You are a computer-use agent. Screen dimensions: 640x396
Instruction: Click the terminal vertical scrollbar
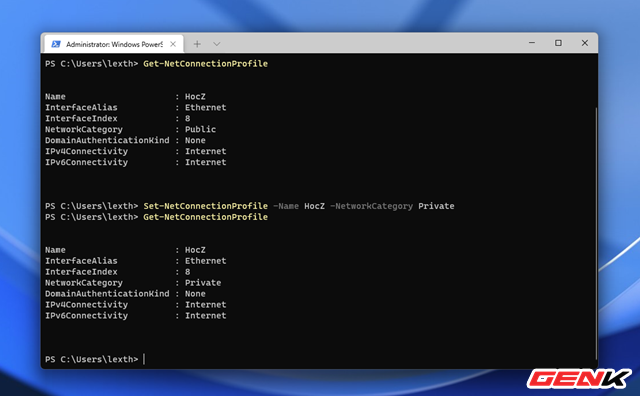point(596,233)
